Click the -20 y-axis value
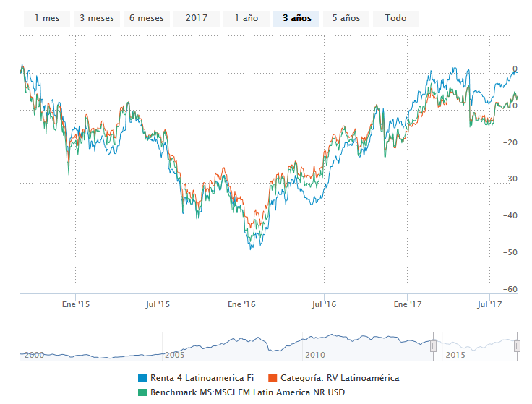The width and height of the screenshot is (532, 404). pyautogui.click(x=510, y=143)
